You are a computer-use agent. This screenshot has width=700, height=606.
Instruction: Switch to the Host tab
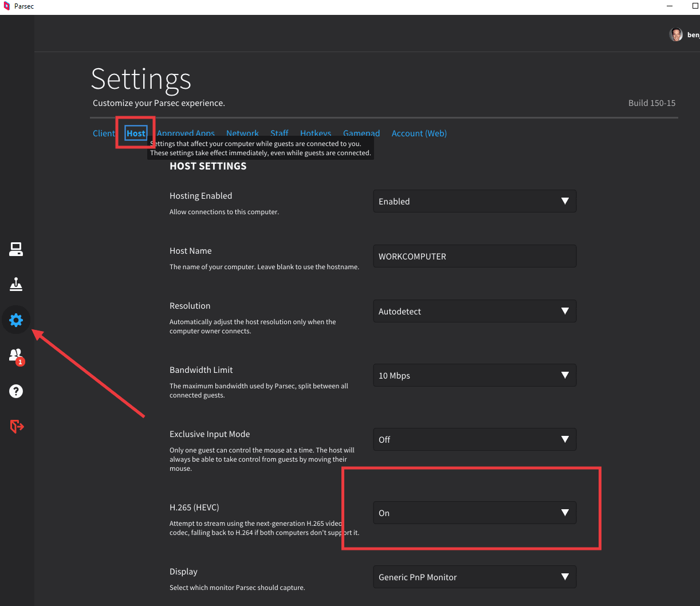pyautogui.click(x=136, y=133)
